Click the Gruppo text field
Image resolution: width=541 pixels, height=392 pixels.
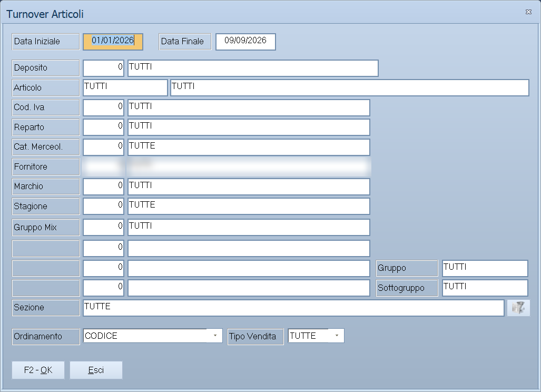[x=485, y=269]
